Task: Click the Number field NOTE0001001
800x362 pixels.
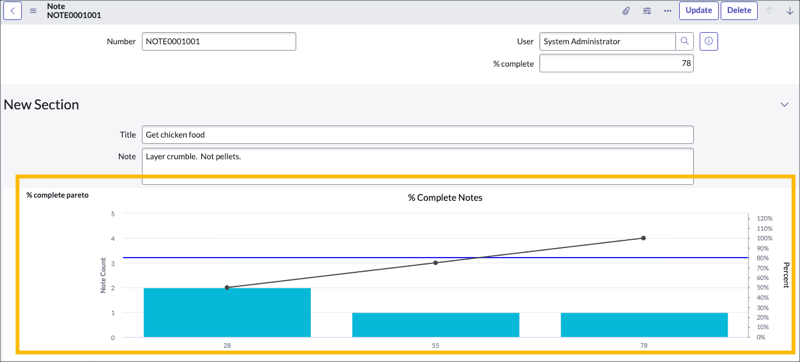Action: [x=219, y=42]
